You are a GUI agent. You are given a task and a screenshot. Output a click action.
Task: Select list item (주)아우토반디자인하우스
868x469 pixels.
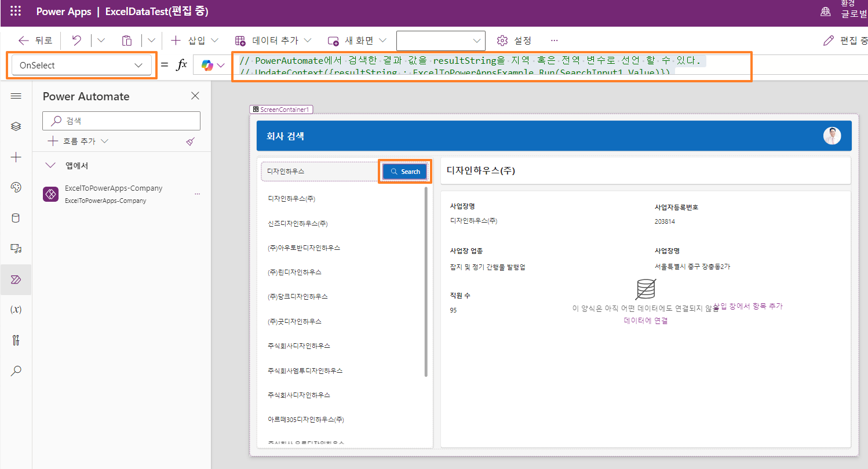(304, 248)
